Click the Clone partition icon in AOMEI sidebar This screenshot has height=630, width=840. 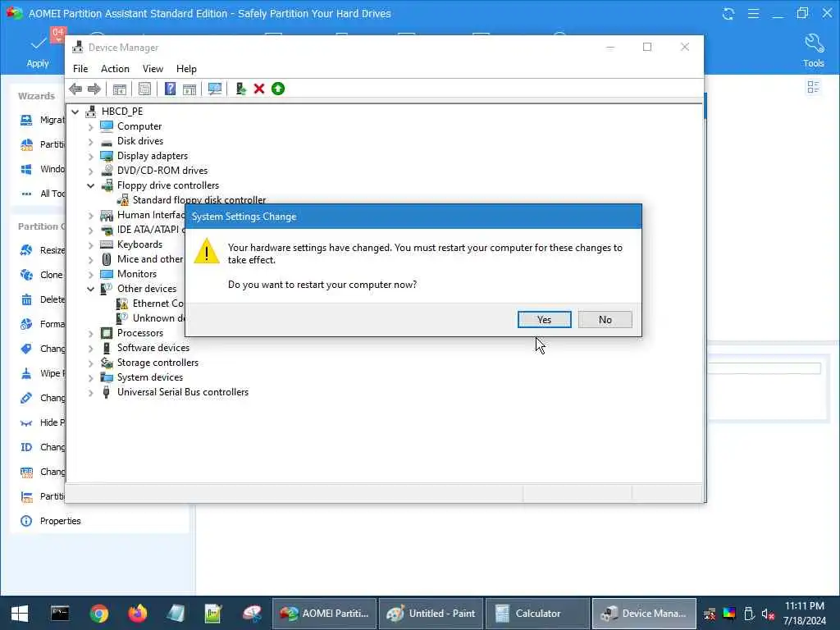point(26,275)
